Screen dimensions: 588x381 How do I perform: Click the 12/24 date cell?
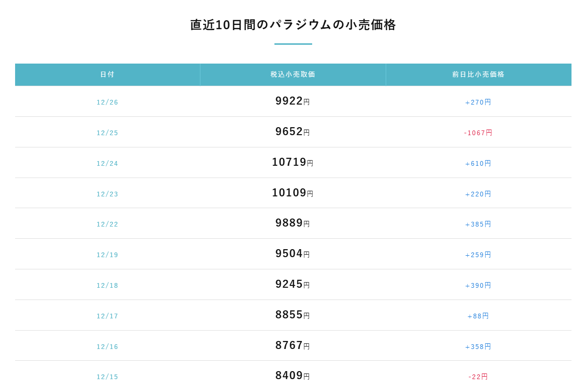click(x=108, y=163)
